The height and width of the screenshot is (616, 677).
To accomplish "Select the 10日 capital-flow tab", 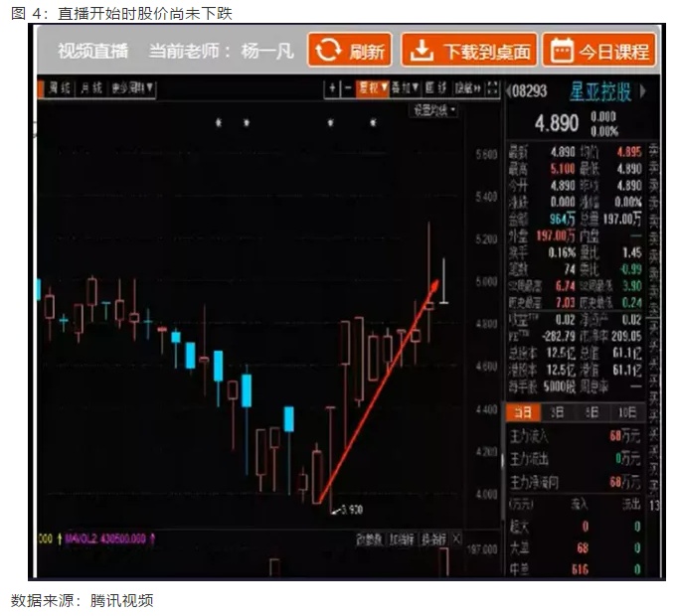I will 627,413.
